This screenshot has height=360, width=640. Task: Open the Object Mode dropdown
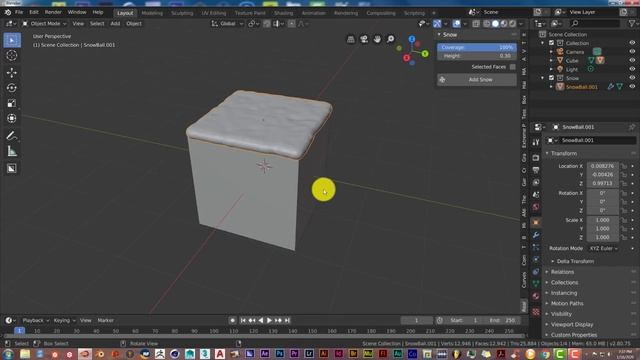click(x=44, y=24)
